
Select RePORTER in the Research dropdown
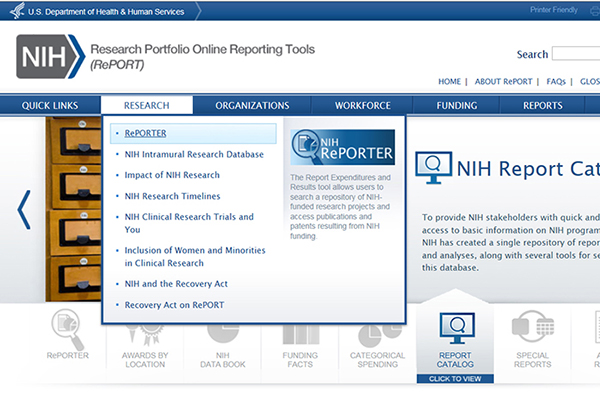click(x=193, y=133)
